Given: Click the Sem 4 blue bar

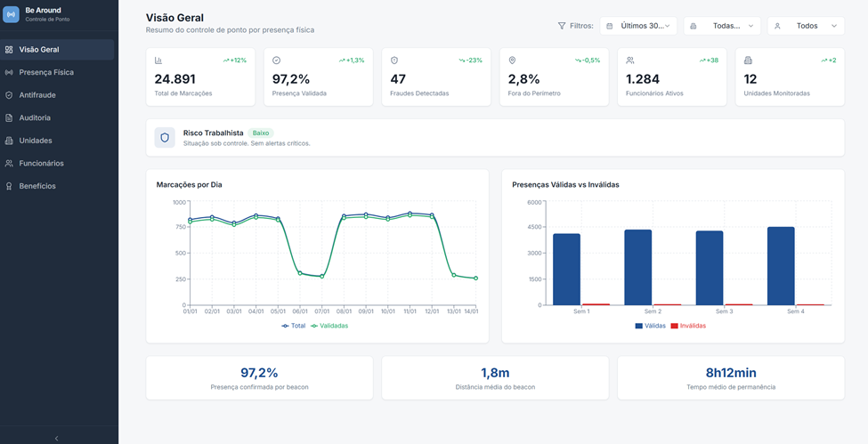Looking at the screenshot, I should pyautogui.click(x=781, y=266).
